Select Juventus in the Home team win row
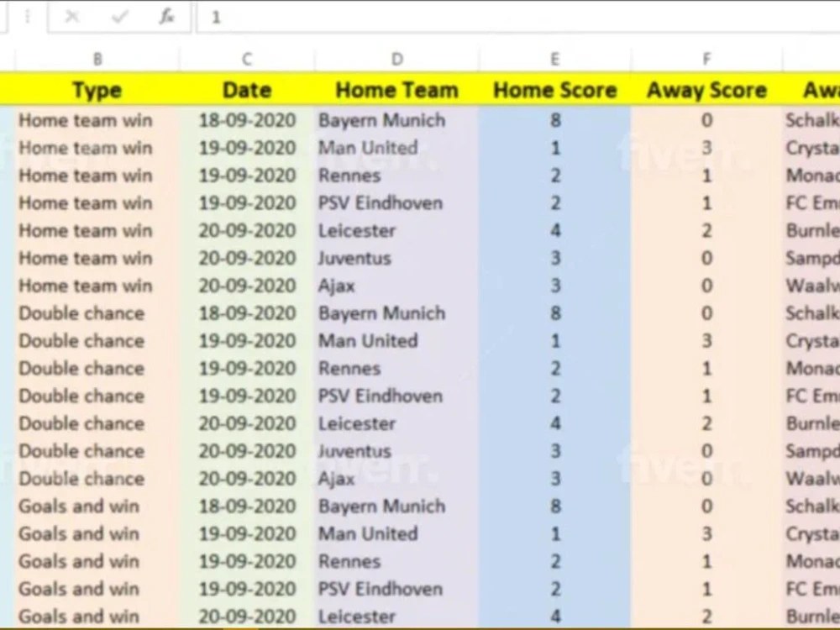Screen dimensions: 840x630 click(396, 258)
